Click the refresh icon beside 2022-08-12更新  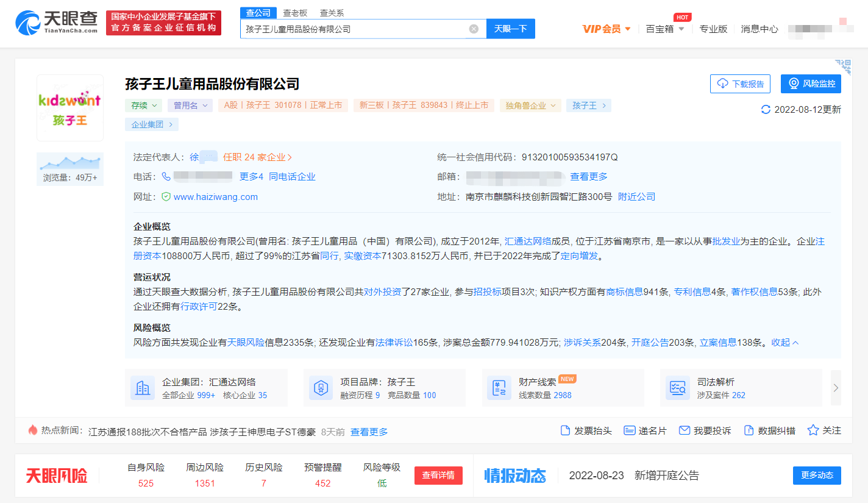click(766, 110)
